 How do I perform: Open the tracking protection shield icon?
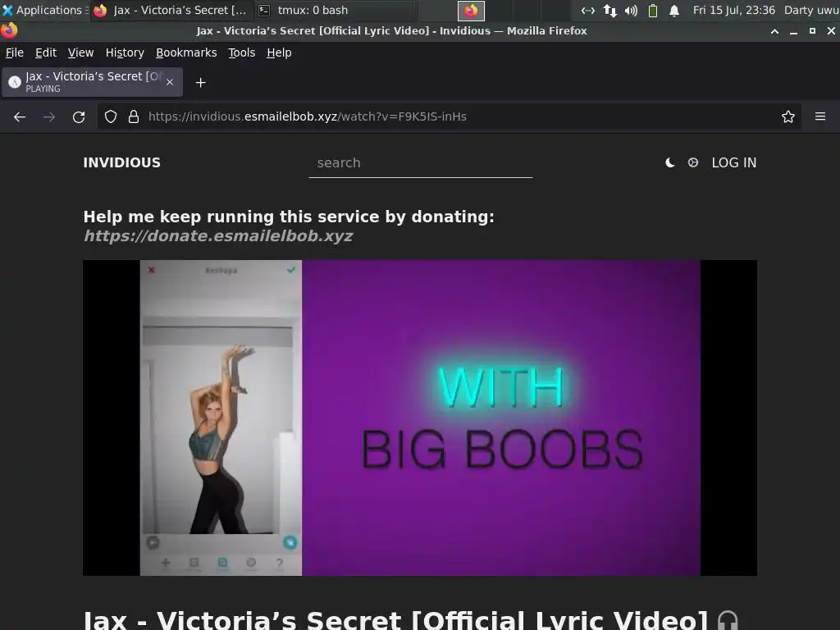pyautogui.click(x=111, y=116)
